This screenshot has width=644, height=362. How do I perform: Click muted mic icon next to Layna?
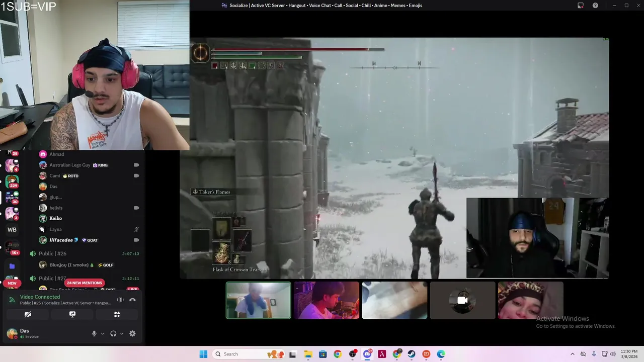click(x=136, y=229)
